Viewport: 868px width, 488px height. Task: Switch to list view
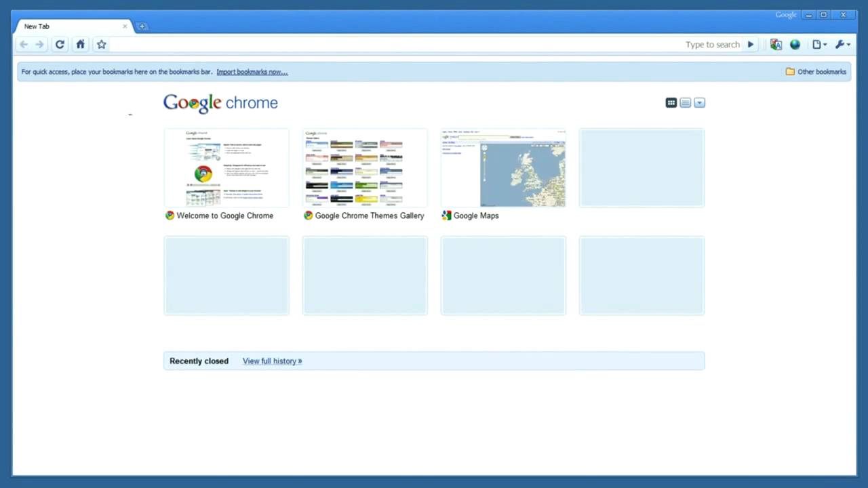click(686, 103)
